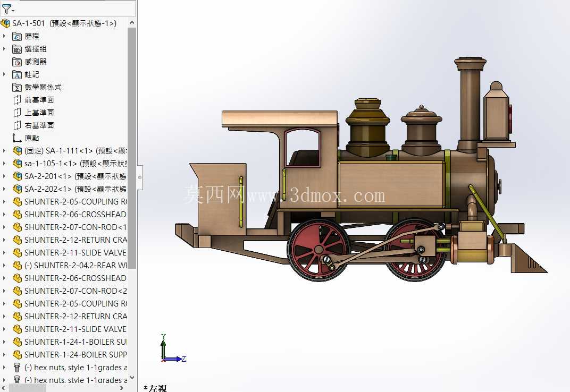Click the front headlamp on locomotive
Screen dimensions: 570x392
497,113
